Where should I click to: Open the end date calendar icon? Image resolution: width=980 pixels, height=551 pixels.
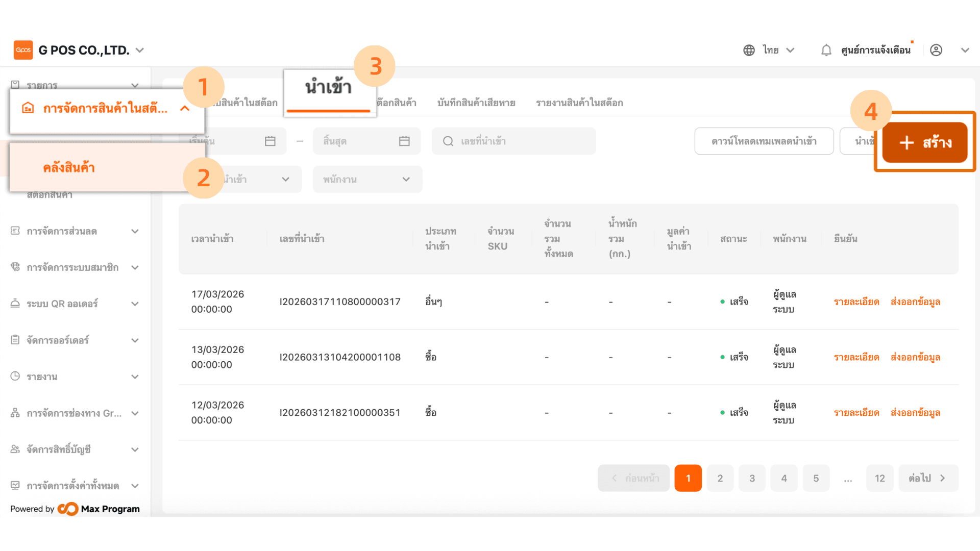(404, 141)
